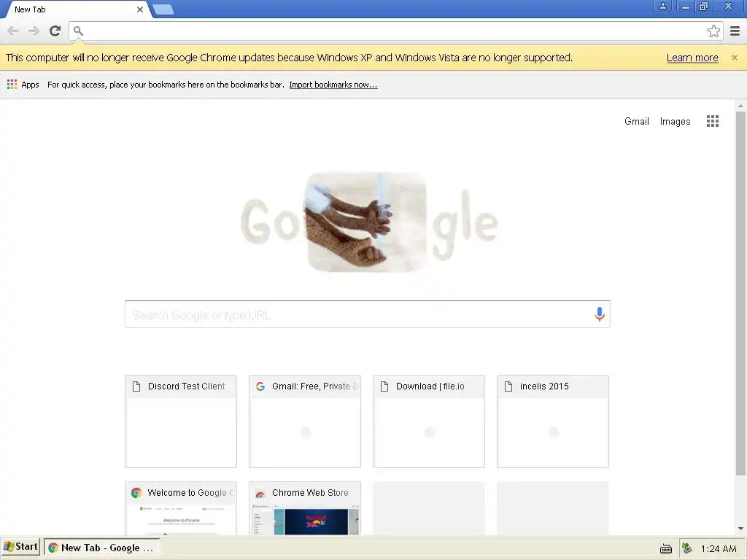
Task: Click the page vertical scrollbar thumb
Action: [740, 293]
